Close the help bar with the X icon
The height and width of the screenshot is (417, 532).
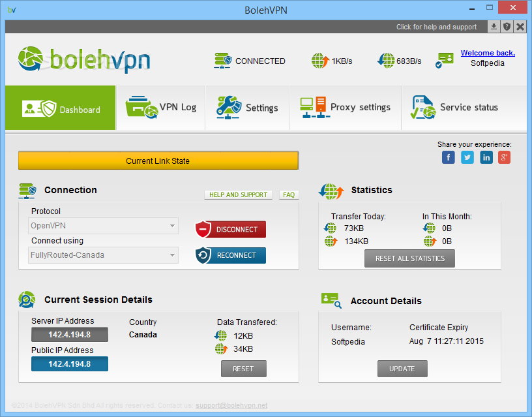(x=520, y=27)
